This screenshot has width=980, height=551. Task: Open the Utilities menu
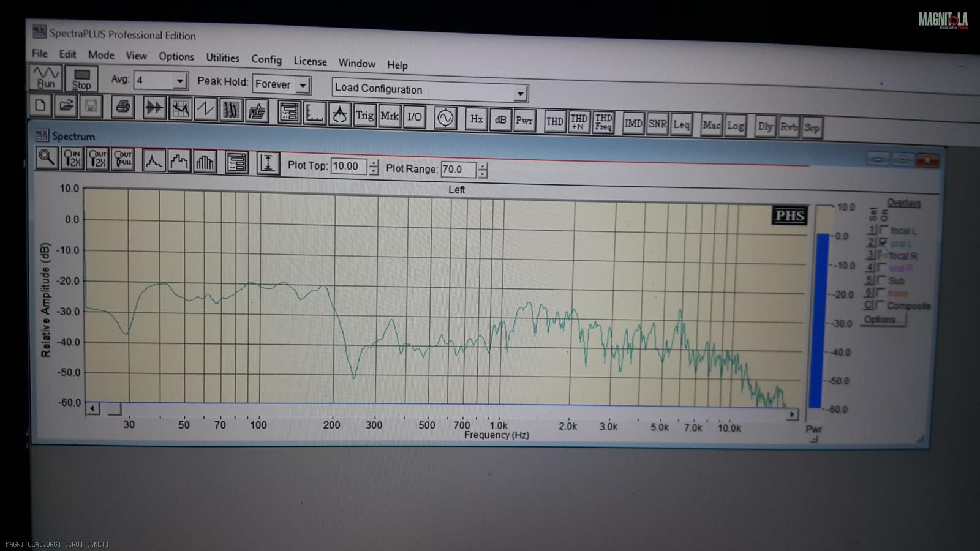tap(222, 58)
